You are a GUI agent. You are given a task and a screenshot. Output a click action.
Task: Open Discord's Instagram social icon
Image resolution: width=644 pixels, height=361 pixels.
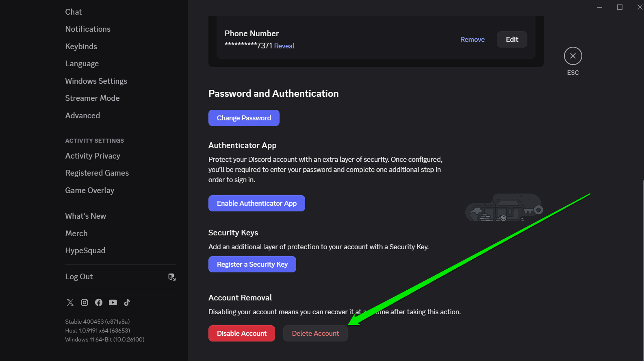click(85, 302)
